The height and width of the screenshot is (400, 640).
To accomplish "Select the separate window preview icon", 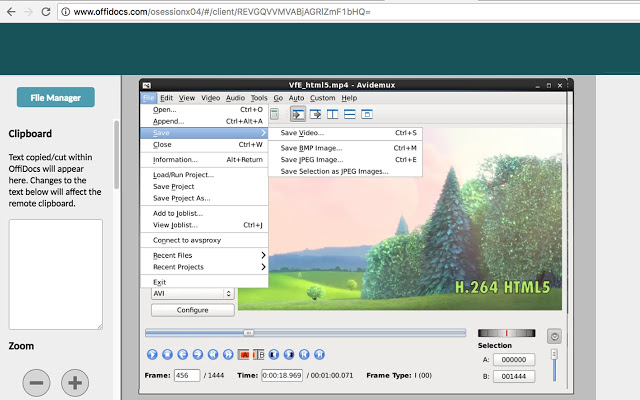I will point(367,114).
